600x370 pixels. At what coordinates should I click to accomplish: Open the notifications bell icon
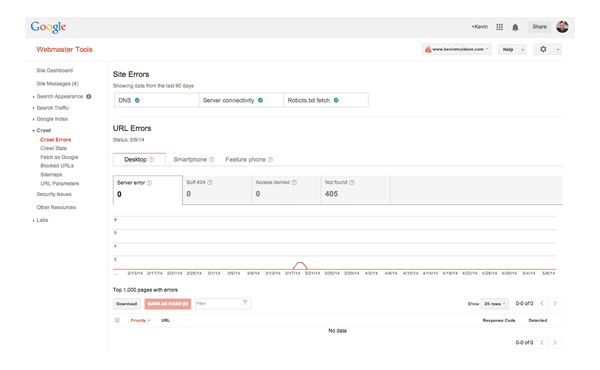click(515, 27)
